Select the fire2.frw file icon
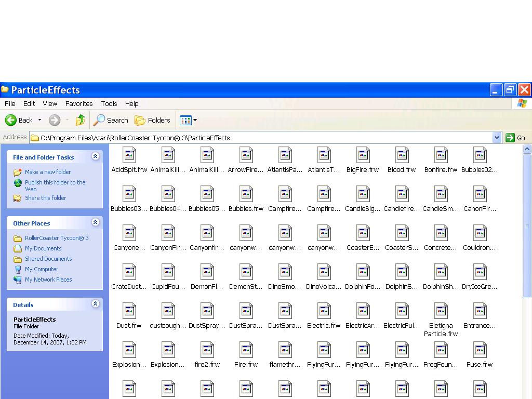Screen dimensions: 532x399 coord(207,350)
